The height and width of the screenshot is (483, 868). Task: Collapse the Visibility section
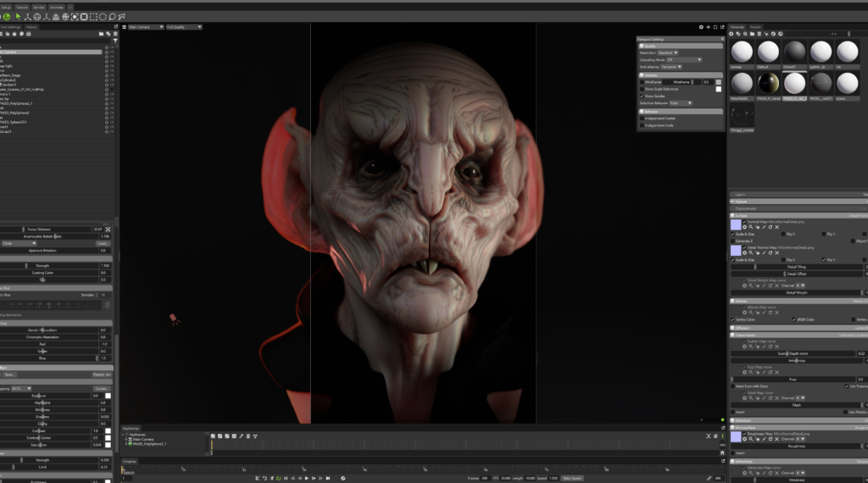[681, 75]
